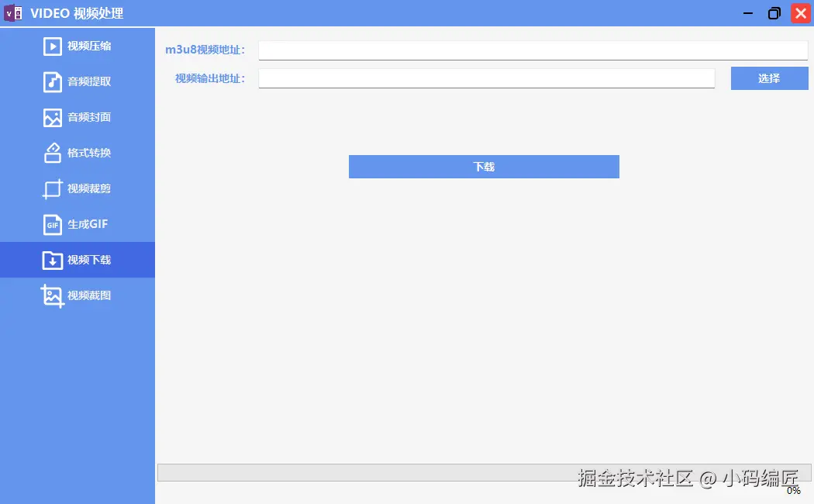
Task: Click the 下载 button
Action: pyautogui.click(x=484, y=167)
